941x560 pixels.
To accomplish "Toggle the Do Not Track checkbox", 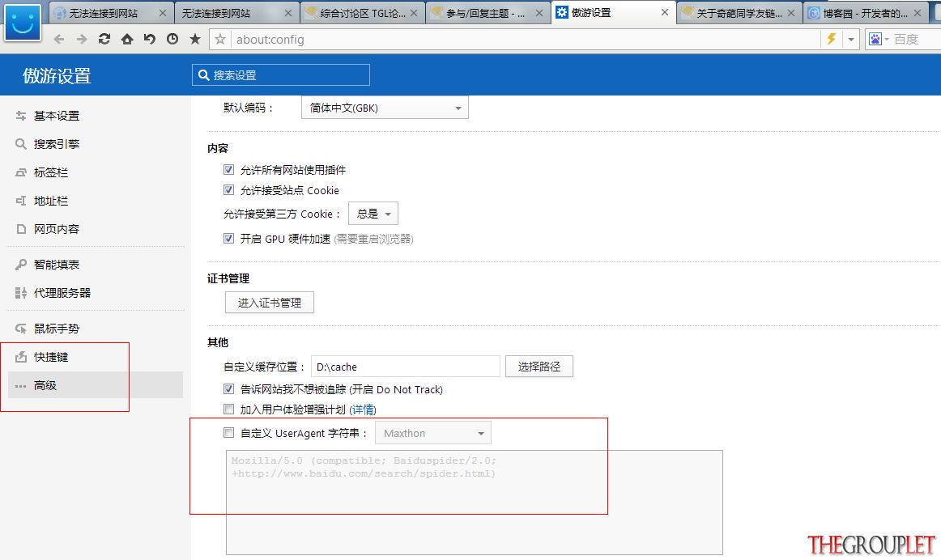I will coord(228,388).
